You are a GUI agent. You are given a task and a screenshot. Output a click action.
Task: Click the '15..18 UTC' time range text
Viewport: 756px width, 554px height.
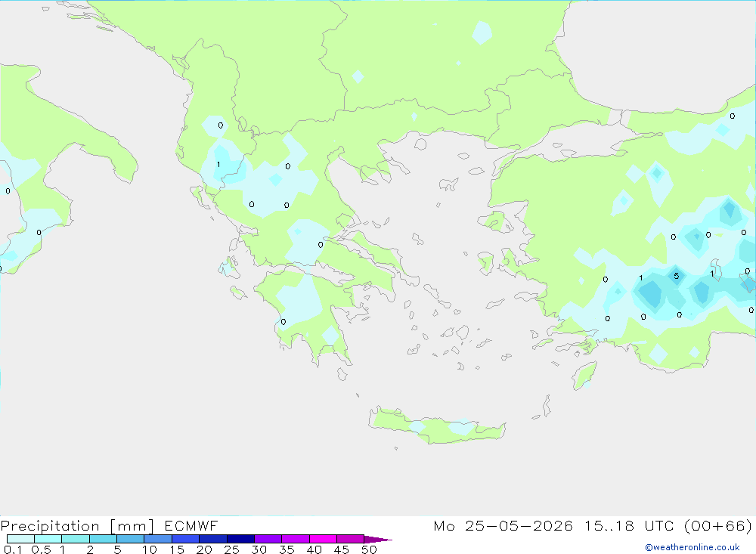tap(629, 525)
